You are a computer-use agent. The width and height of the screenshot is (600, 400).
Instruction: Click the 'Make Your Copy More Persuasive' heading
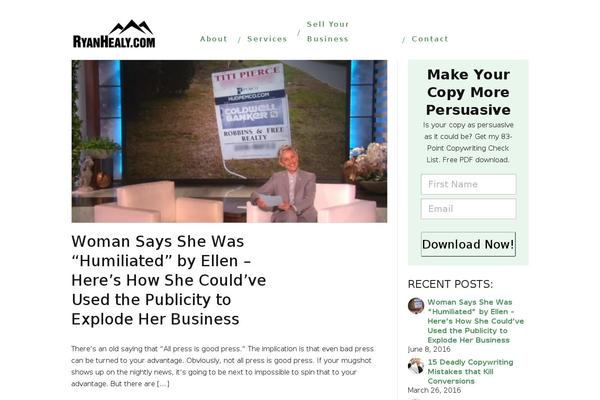click(468, 92)
